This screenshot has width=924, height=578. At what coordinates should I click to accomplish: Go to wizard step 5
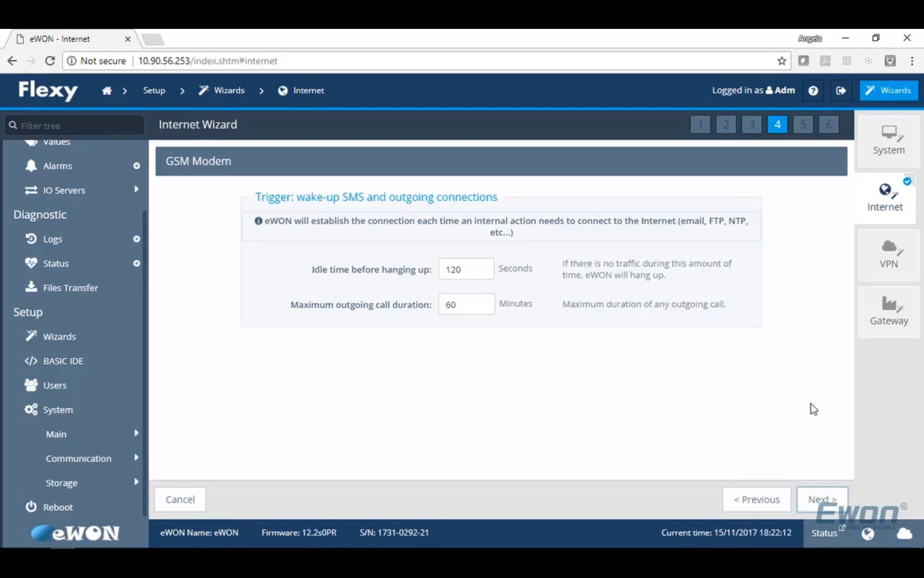(x=803, y=125)
